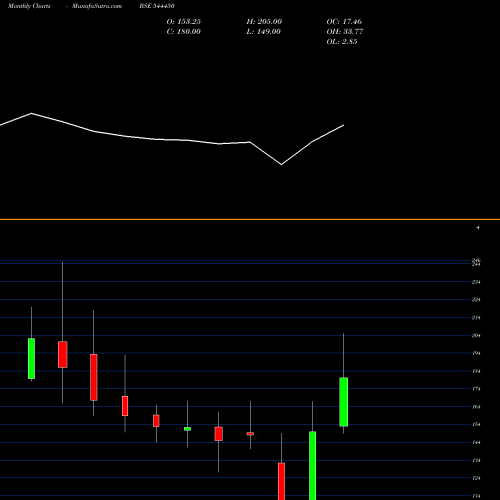Select the low value "L: 149.00"
The width and height of the screenshot is (500, 500).
coord(264,32)
